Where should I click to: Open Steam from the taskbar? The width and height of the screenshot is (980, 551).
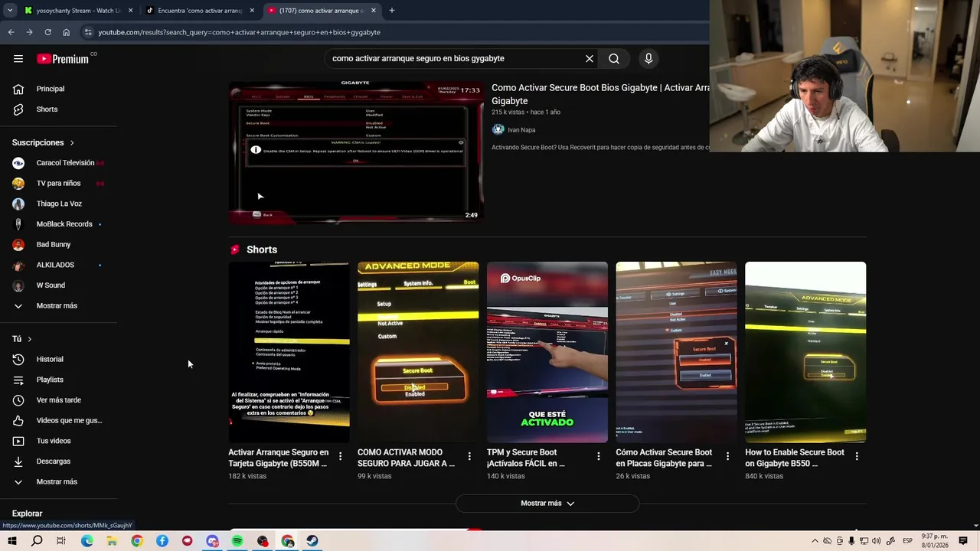[312, 541]
